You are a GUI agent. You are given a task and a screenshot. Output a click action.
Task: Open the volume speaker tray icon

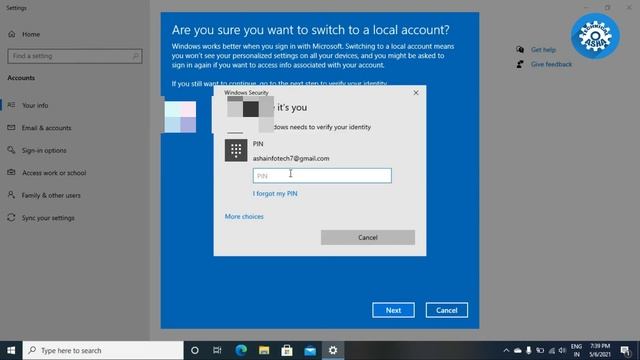[x=562, y=350]
